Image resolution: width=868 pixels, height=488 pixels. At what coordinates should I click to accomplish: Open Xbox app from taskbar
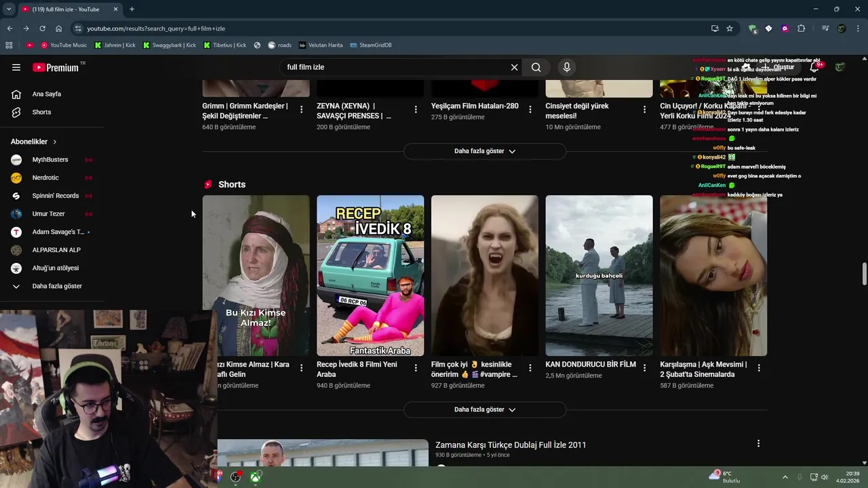pyautogui.click(x=255, y=477)
